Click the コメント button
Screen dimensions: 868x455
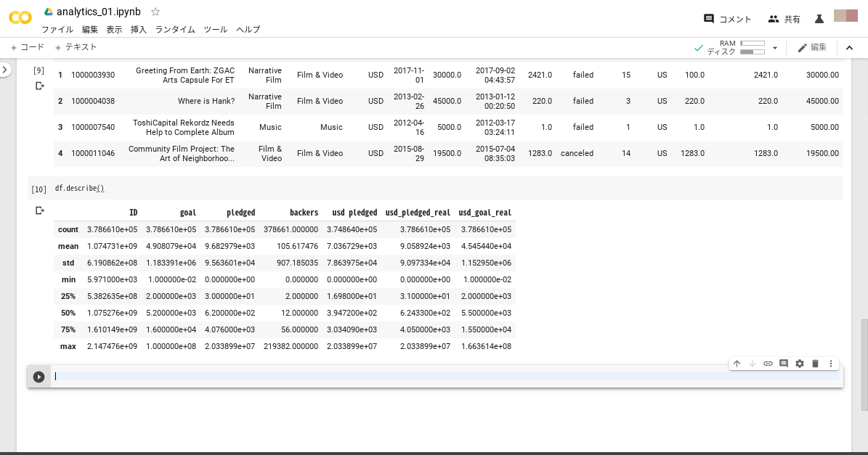(727, 19)
